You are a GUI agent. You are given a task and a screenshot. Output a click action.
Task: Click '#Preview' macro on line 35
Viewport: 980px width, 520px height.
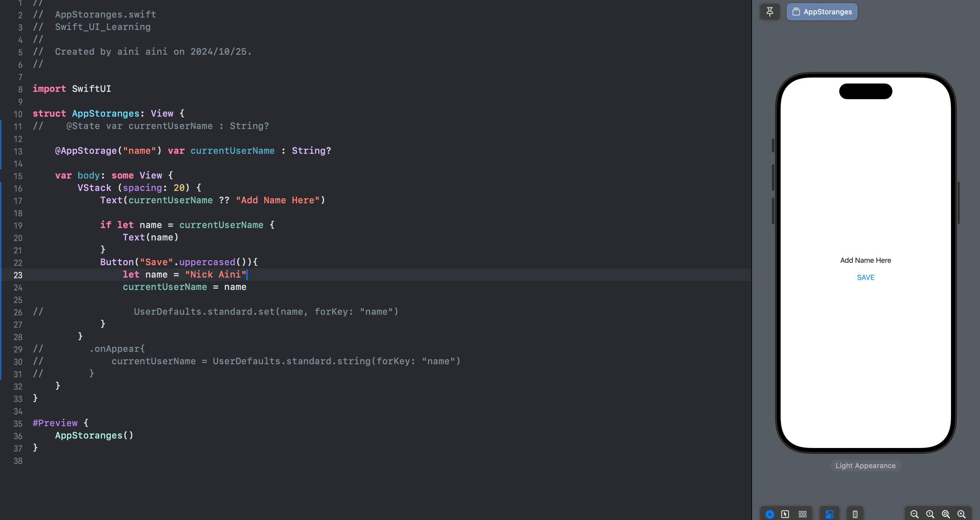point(55,423)
